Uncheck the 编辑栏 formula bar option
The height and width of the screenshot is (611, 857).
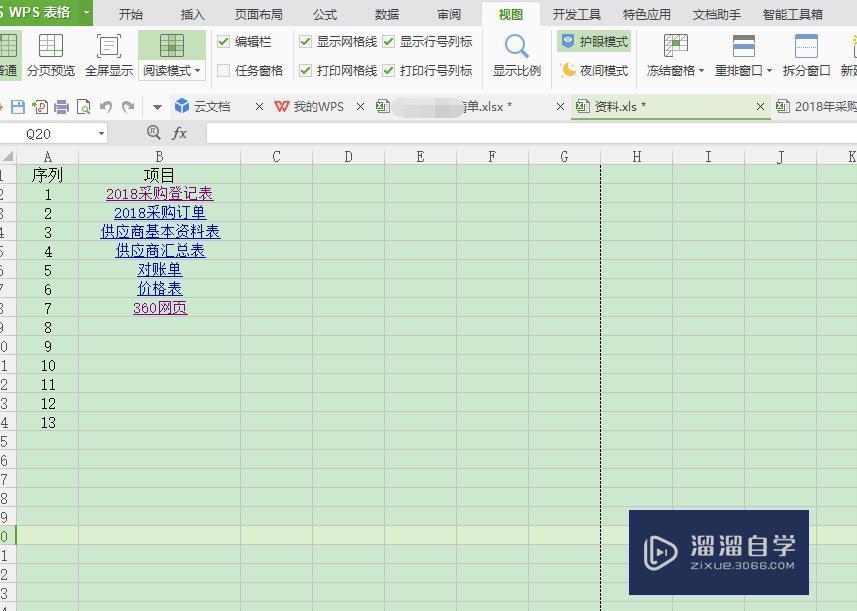pos(222,42)
